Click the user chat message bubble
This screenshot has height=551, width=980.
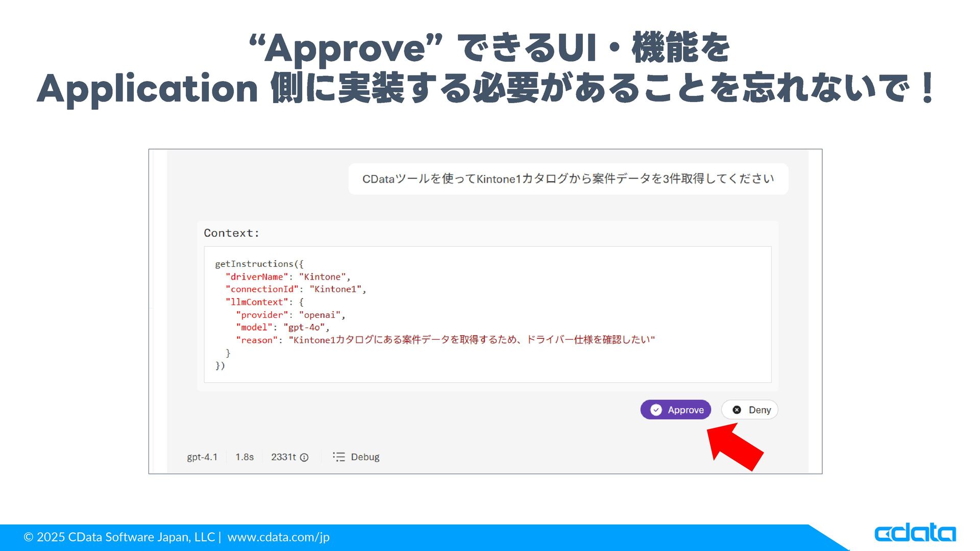(x=568, y=179)
